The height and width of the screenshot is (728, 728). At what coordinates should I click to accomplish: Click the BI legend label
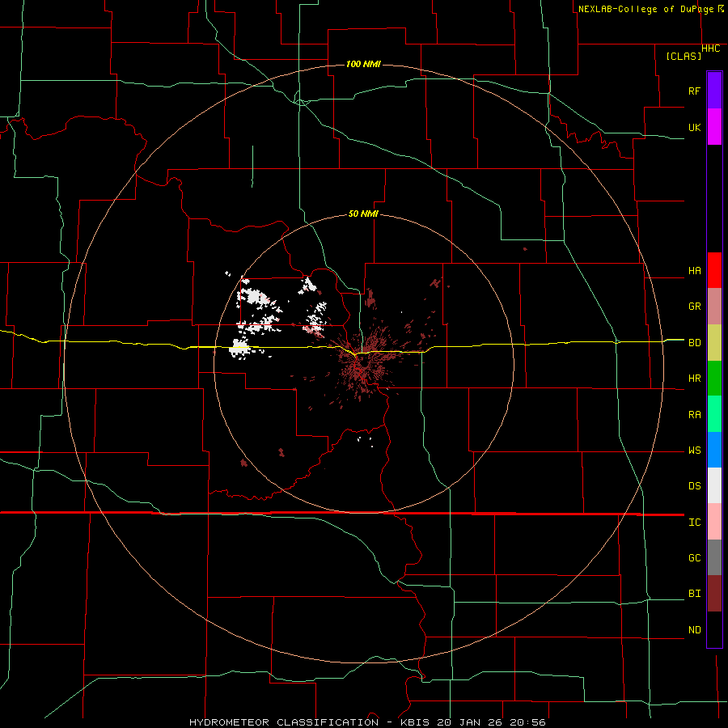click(x=694, y=594)
